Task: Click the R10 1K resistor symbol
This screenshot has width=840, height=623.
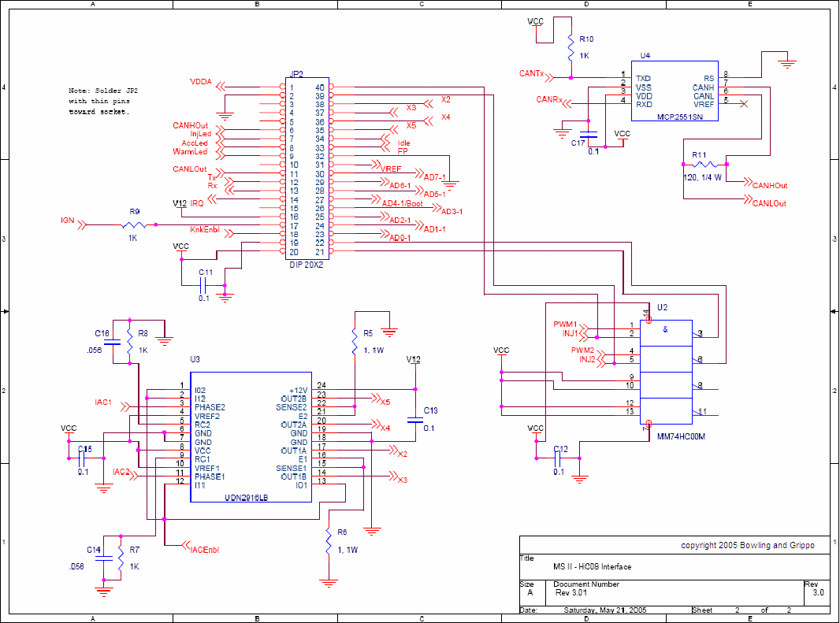Action: pyautogui.click(x=570, y=49)
